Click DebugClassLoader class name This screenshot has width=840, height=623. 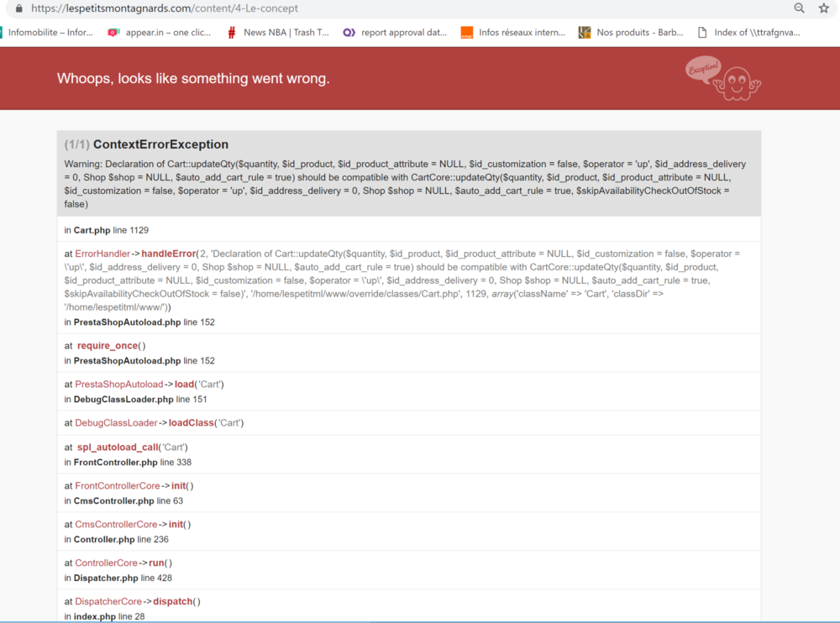tap(116, 422)
